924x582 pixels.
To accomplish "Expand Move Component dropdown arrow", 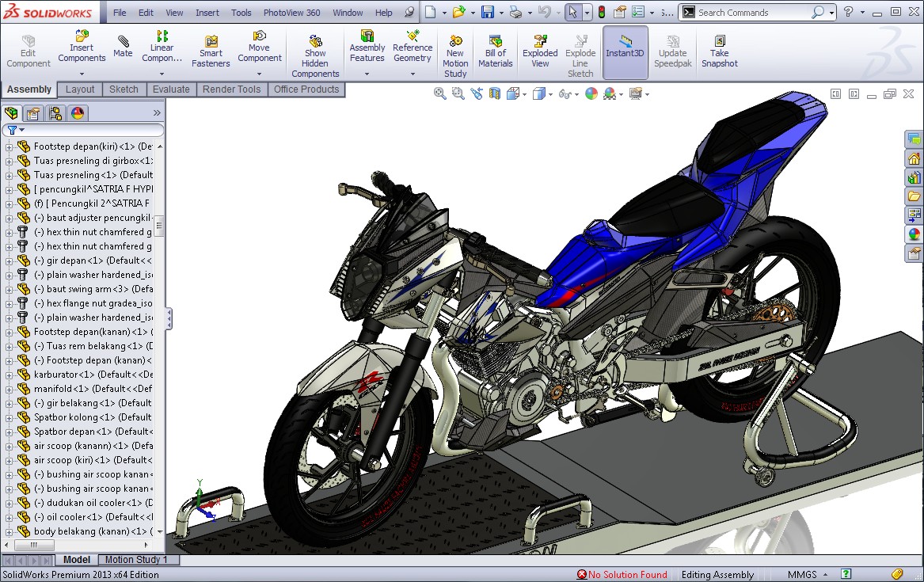I will [259, 74].
